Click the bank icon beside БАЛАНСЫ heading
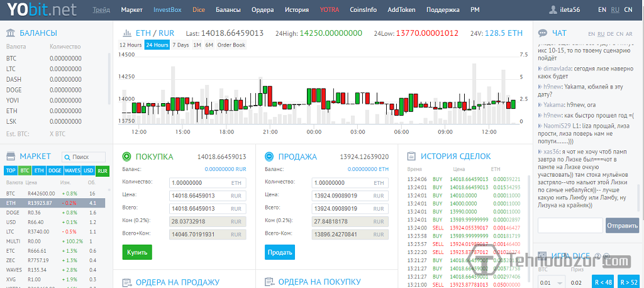Screen dimensions: 644x288 (12, 33)
